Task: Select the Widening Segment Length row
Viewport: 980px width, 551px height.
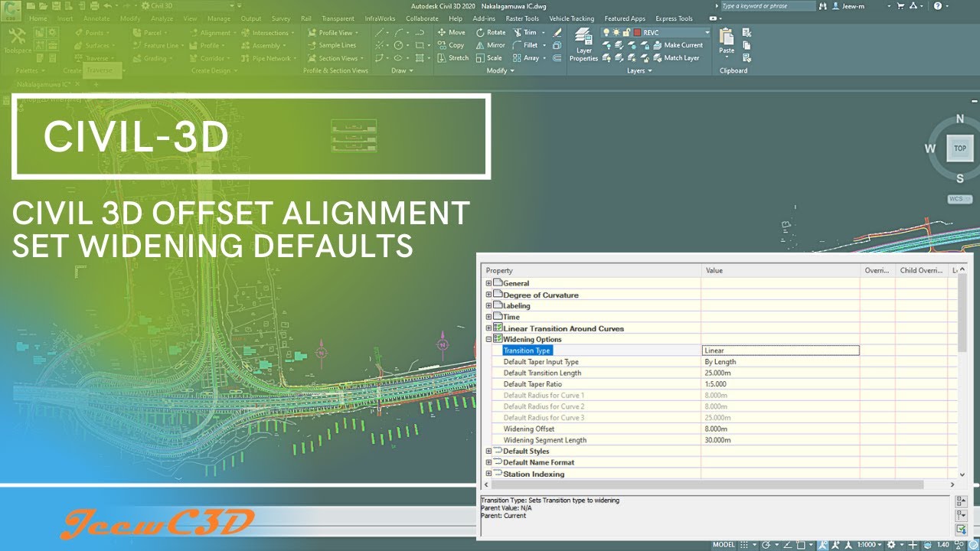Action: [x=720, y=440]
